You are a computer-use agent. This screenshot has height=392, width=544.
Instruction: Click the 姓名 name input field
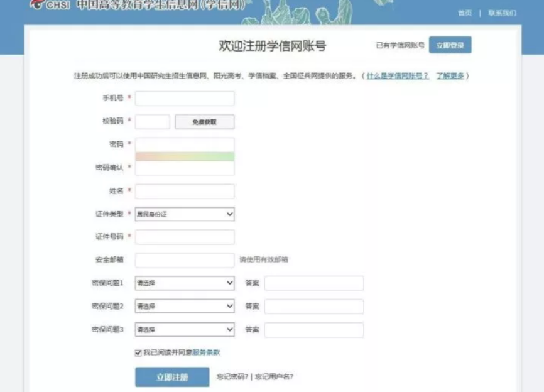point(185,191)
